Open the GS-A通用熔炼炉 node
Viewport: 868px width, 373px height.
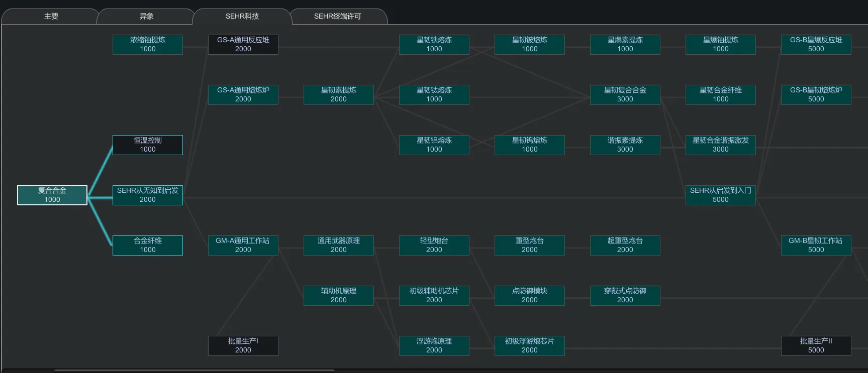pyautogui.click(x=243, y=95)
